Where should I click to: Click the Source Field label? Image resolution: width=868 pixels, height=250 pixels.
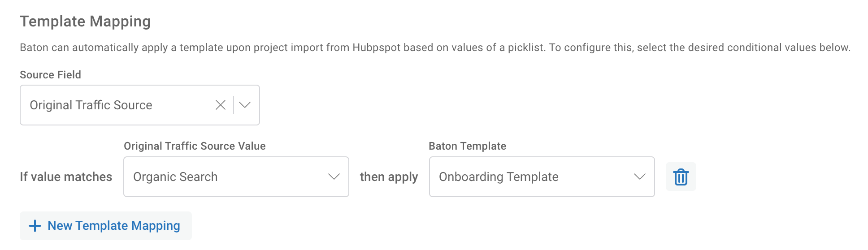tap(51, 75)
